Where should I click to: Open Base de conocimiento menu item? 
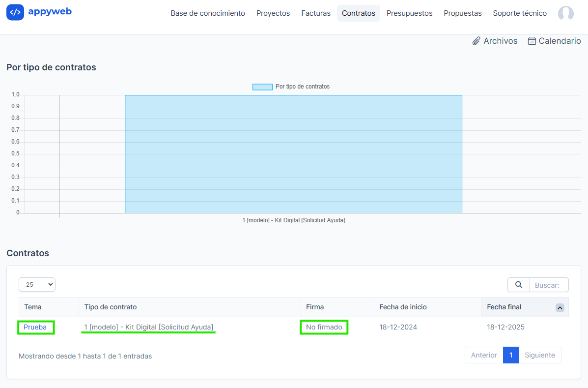(208, 13)
